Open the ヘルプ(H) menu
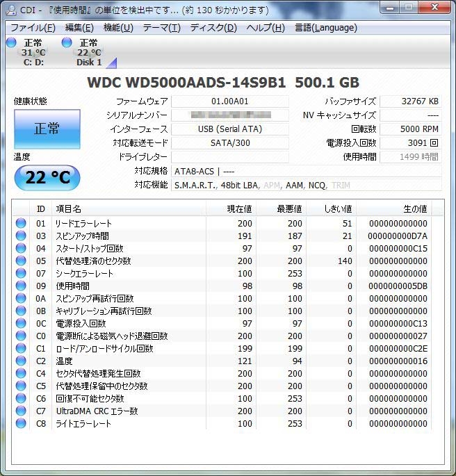 pos(266,28)
